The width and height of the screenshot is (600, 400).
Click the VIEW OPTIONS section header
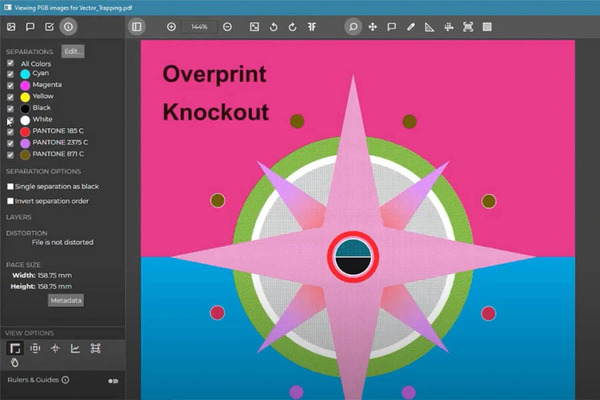29,333
